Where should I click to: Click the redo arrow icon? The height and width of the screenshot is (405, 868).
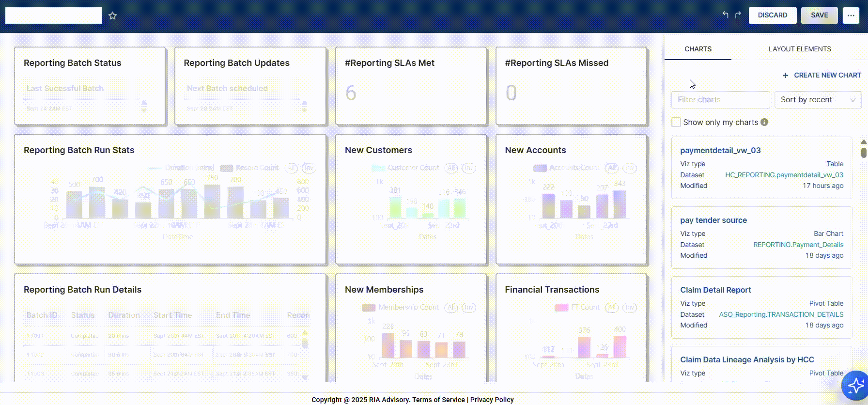[x=738, y=15]
